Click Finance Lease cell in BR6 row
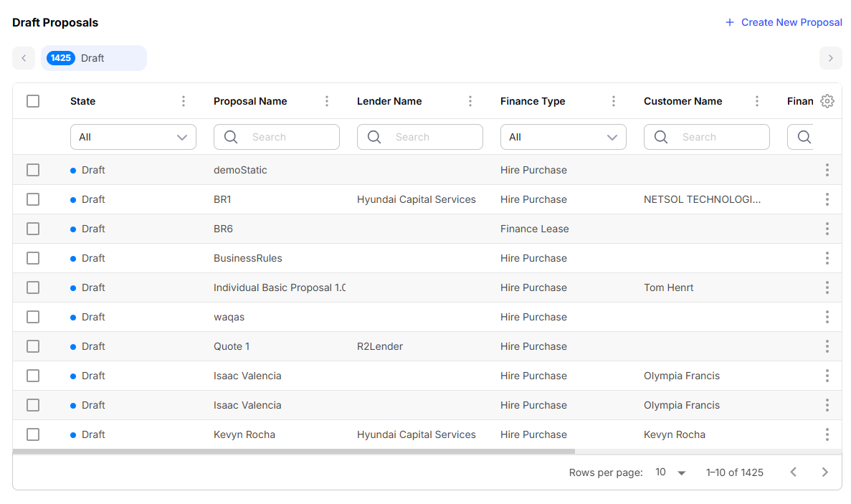This screenshot has width=851, height=504. click(534, 229)
